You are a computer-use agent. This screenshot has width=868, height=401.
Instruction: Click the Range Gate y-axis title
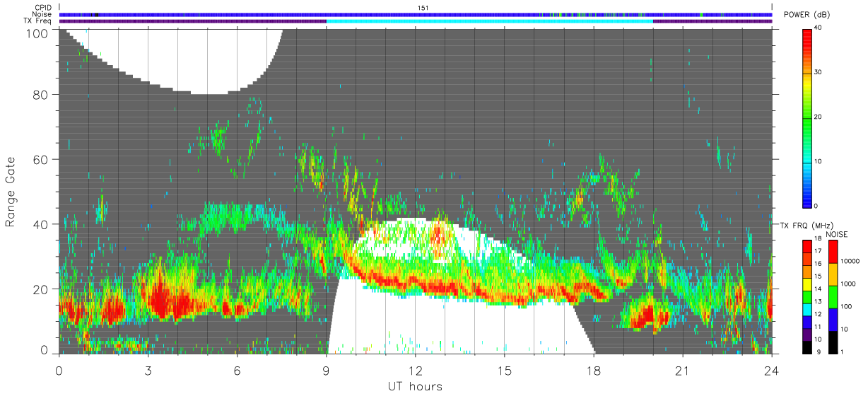(x=11, y=192)
